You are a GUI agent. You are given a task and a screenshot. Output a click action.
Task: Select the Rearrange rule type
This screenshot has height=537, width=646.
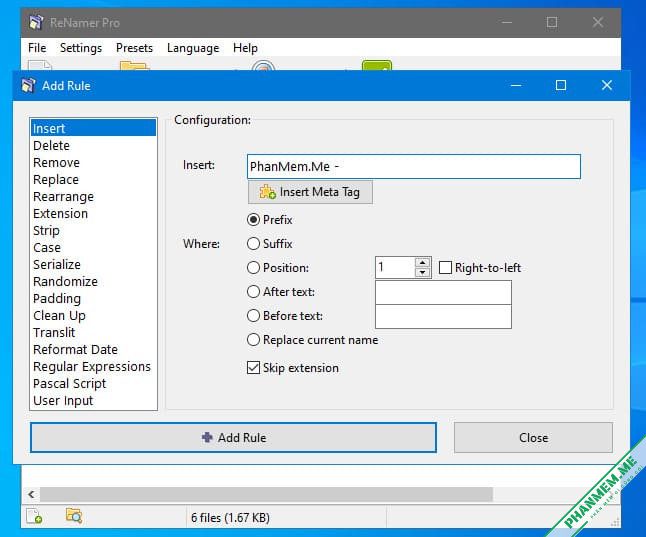(x=93, y=197)
